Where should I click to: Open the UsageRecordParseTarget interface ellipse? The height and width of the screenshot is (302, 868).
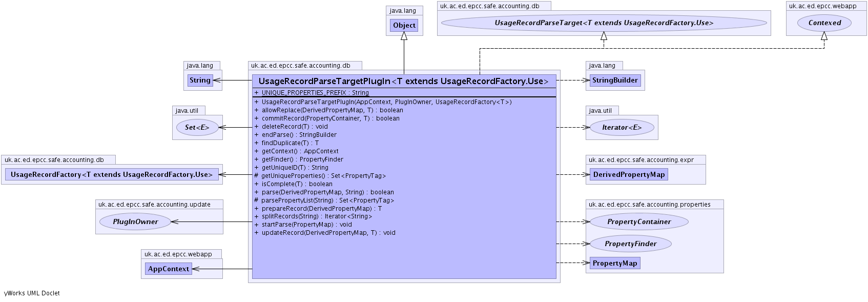[604, 23]
